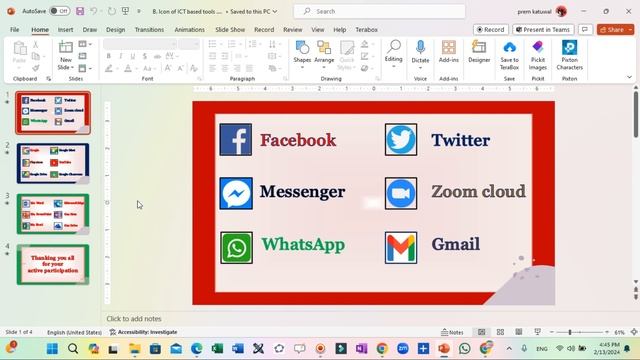Select the WhatsApp text on the slide
The height and width of the screenshot is (360, 640).
303,245
